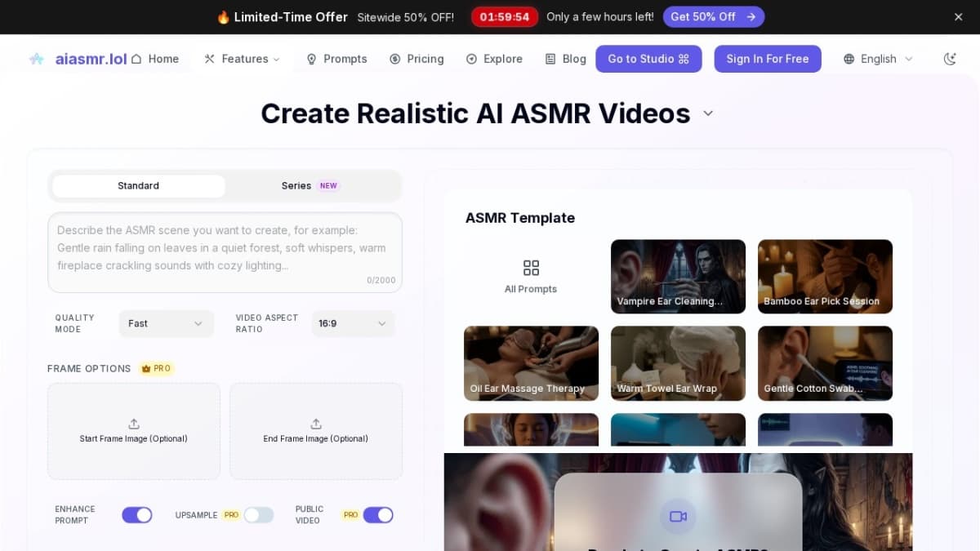This screenshot has height=551, width=980.
Task: Expand the English language dropdown
Action: coord(878,59)
